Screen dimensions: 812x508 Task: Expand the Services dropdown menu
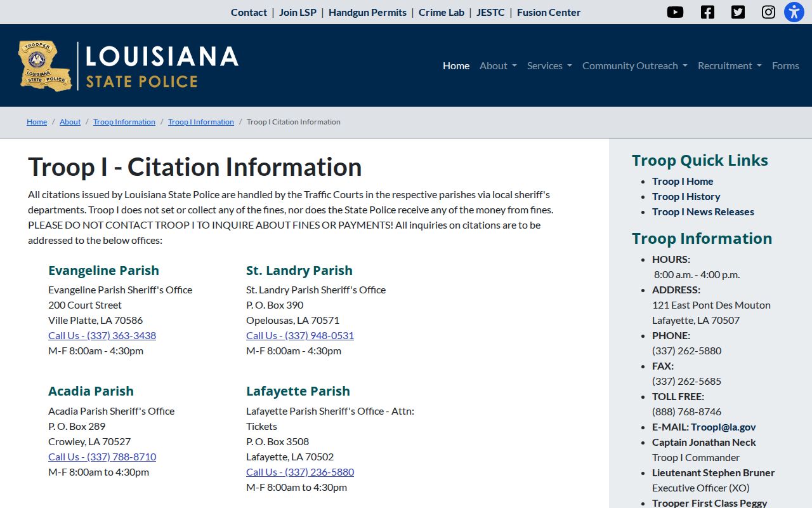pyautogui.click(x=549, y=65)
